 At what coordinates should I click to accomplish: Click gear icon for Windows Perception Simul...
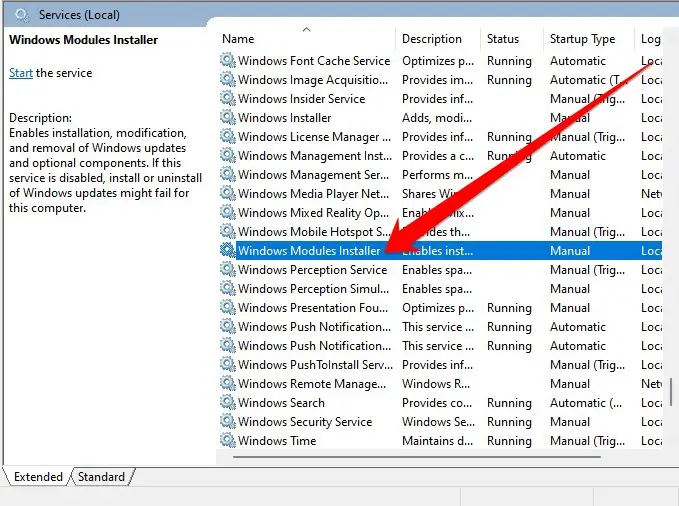point(227,289)
